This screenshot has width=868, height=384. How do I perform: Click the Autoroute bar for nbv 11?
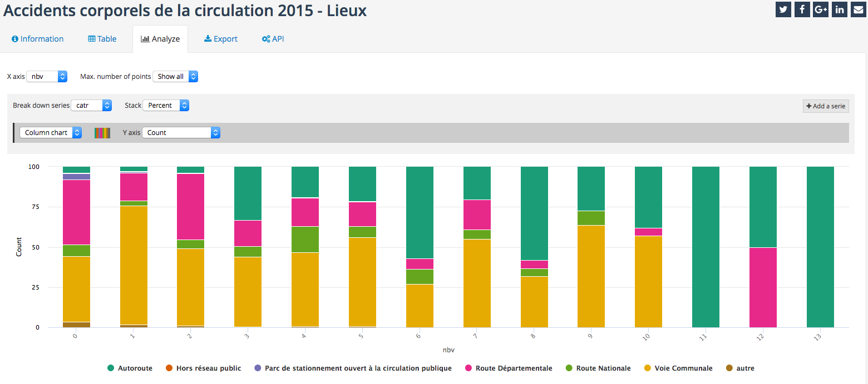pos(706,247)
